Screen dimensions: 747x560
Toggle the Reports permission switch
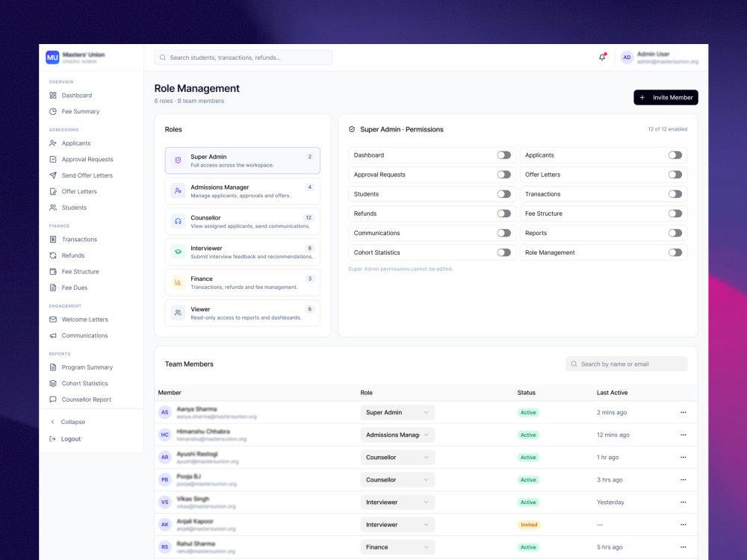point(675,233)
